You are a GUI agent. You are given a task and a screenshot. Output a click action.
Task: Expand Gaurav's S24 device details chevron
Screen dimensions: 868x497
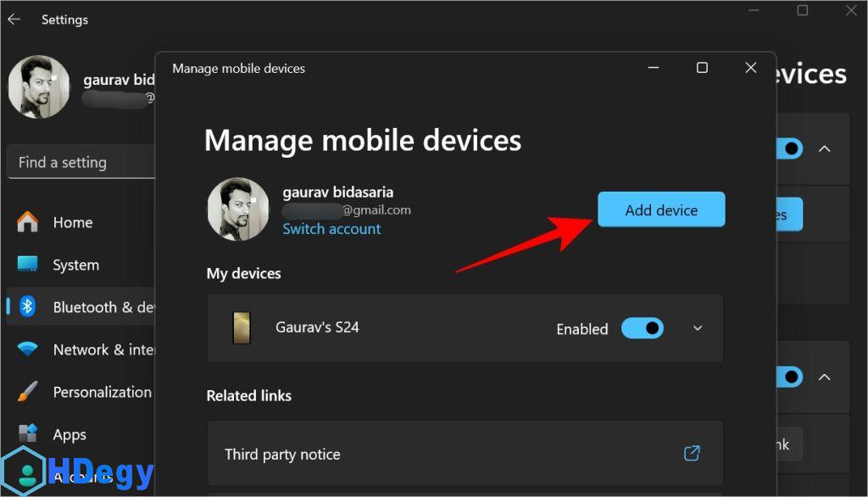[x=698, y=328]
